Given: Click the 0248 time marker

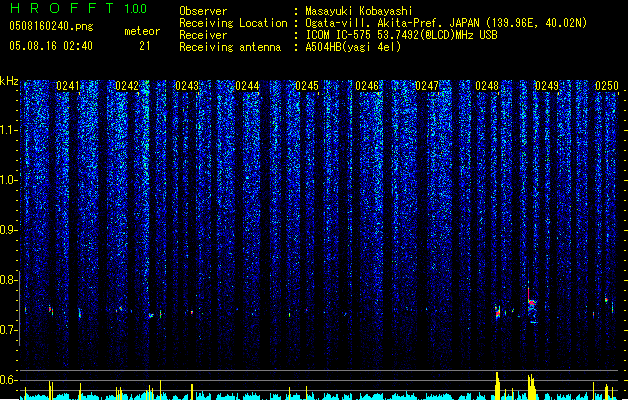Looking at the screenshot, I should [x=487, y=86].
